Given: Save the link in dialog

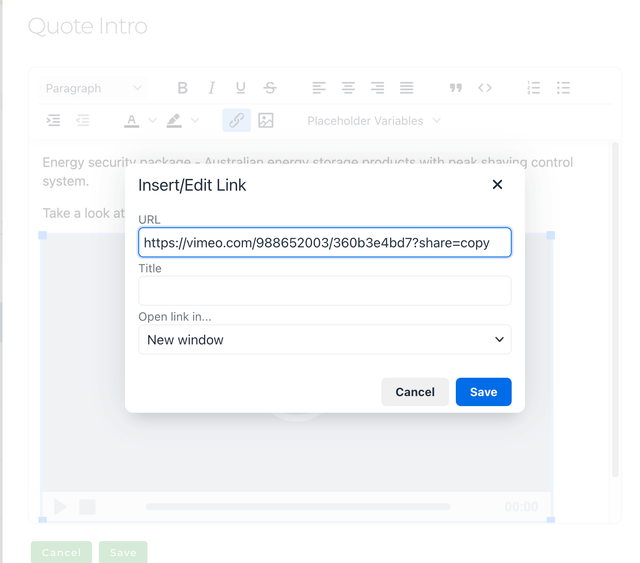Looking at the screenshot, I should pyautogui.click(x=483, y=392).
